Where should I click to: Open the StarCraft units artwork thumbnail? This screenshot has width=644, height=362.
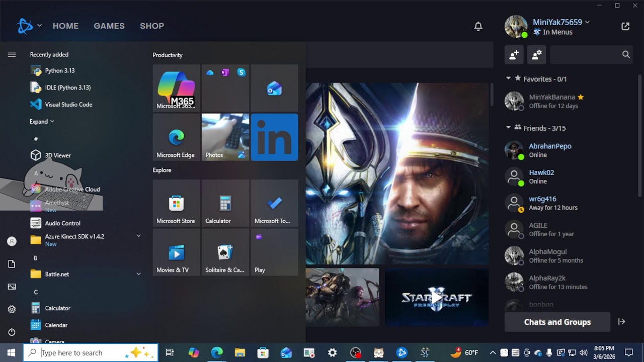[342, 297]
